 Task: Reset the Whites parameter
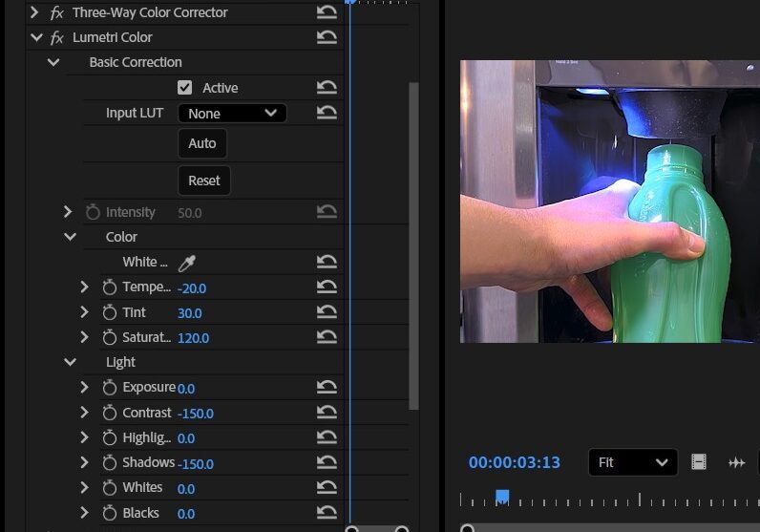(327, 487)
